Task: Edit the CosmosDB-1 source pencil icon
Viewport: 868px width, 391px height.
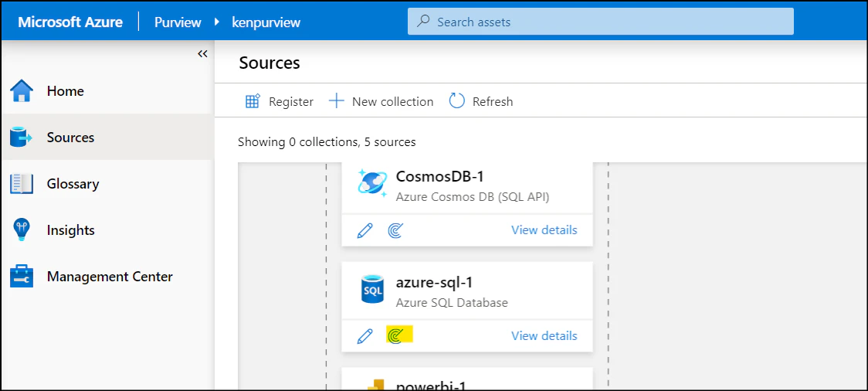Action: tap(364, 230)
